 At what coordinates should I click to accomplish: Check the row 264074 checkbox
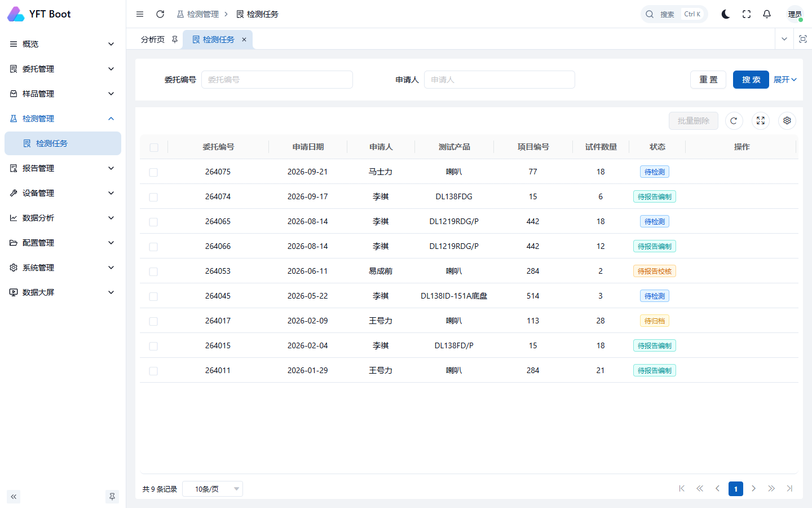click(x=153, y=197)
